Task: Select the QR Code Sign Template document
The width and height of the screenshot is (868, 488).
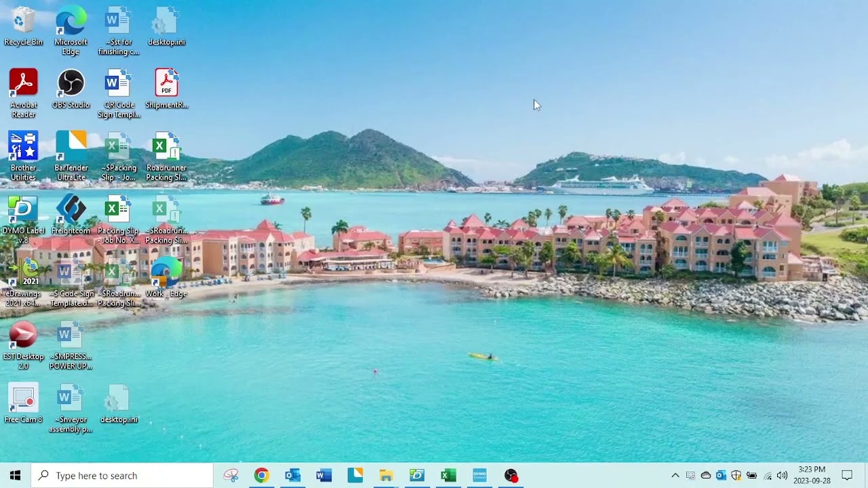Action: pos(119,94)
